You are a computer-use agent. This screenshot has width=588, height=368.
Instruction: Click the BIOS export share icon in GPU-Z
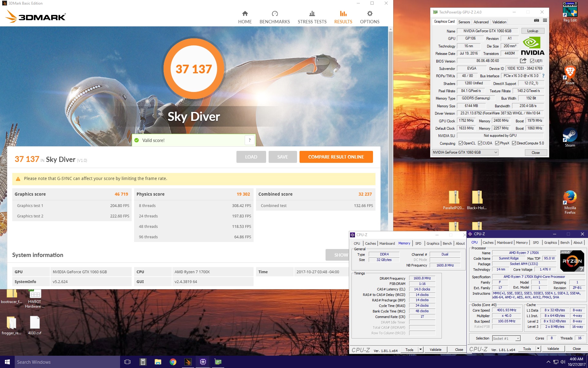[x=523, y=61]
